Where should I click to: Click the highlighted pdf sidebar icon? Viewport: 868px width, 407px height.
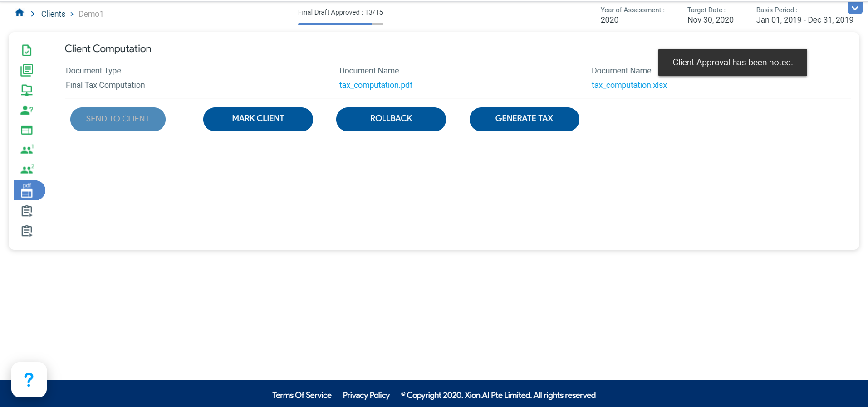[x=28, y=190]
